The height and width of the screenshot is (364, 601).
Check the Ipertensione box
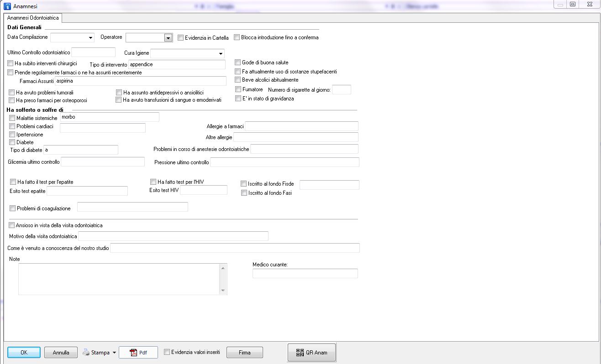tap(12, 135)
